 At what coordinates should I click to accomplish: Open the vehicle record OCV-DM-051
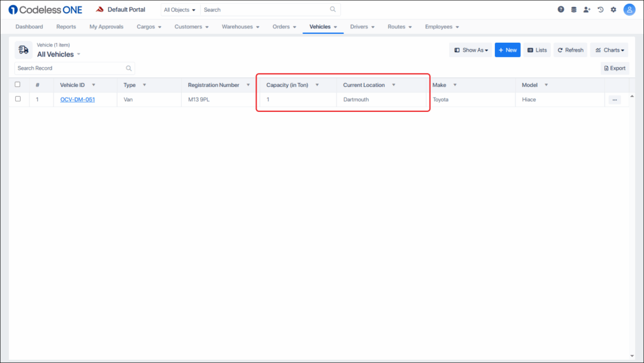point(77,99)
